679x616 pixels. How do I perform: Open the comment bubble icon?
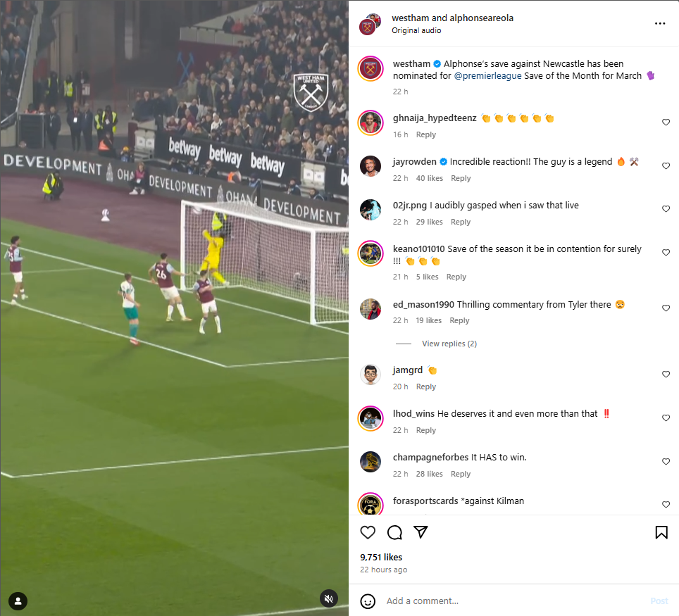pos(394,532)
